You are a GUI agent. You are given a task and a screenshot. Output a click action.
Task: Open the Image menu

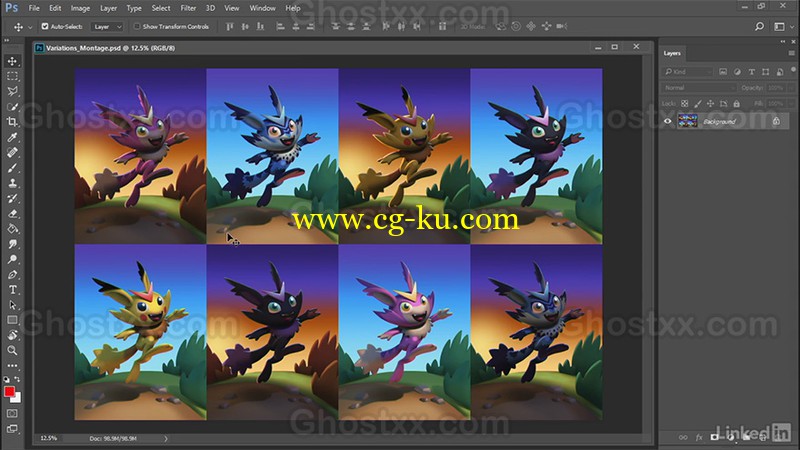(x=80, y=8)
